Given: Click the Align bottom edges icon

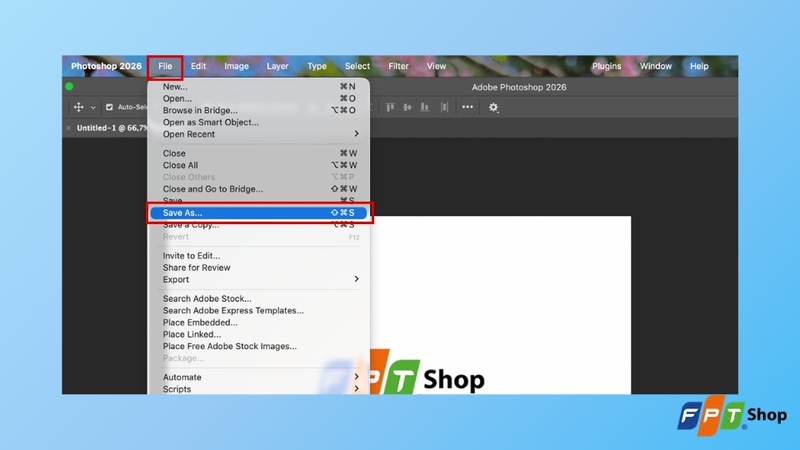Looking at the screenshot, I should click(x=424, y=107).
